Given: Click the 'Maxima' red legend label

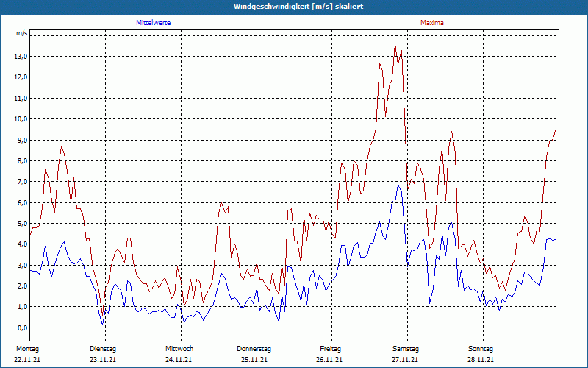Looking at the screenshot, I should point(431,23).
